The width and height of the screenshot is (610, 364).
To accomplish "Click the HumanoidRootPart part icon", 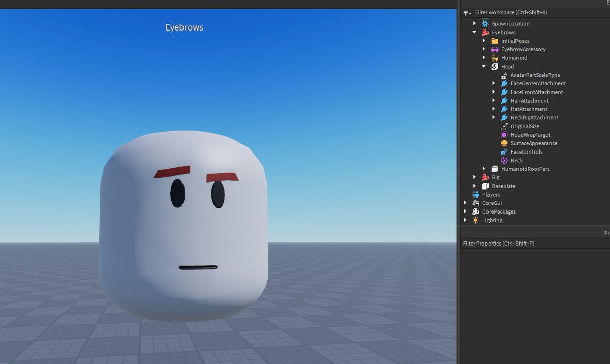I will coord(495,169).
